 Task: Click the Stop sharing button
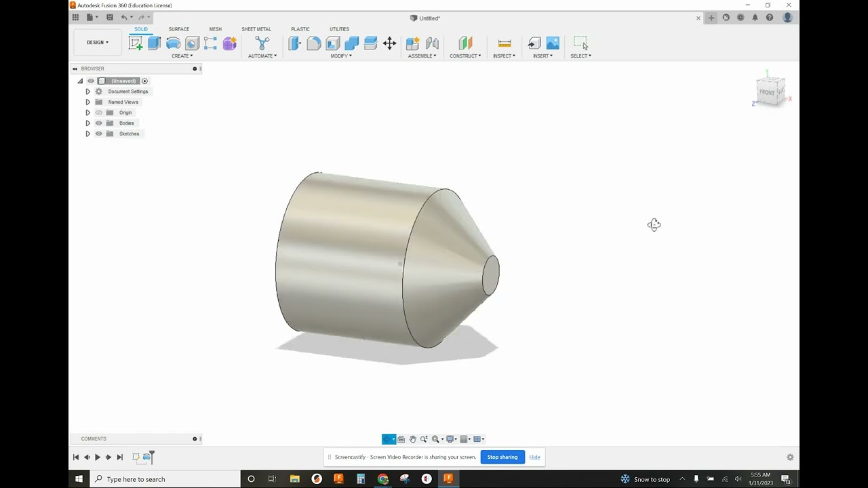click(x=502, y=457)
